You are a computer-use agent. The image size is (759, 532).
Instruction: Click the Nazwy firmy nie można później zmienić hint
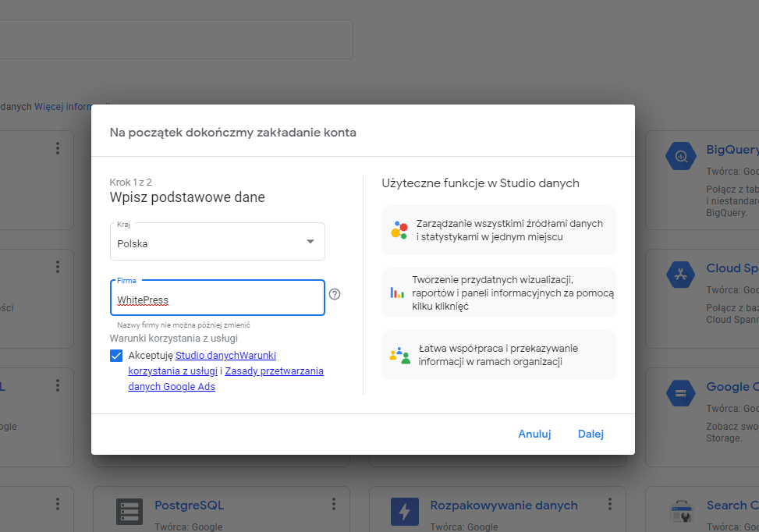183,325
